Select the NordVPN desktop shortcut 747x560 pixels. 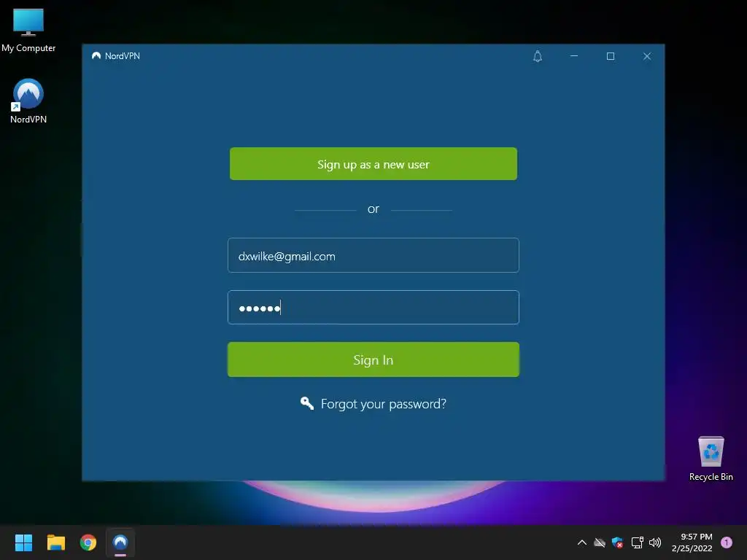coord(28,101)
